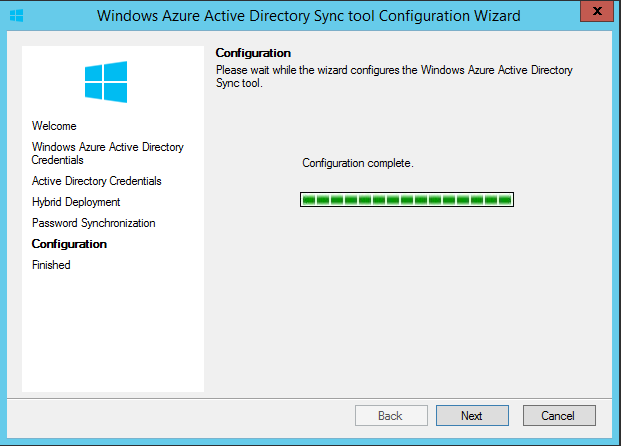
Task: Select the Welcome step
Action: (54, 126)
